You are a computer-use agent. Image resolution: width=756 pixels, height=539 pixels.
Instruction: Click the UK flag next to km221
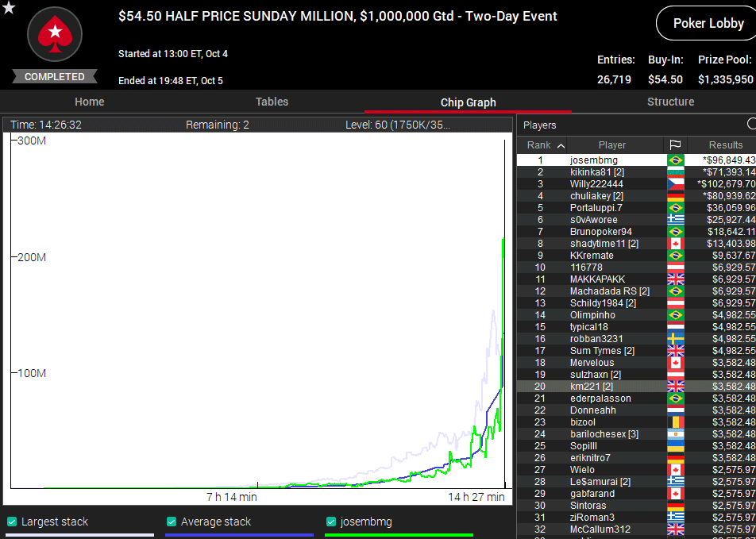click(676, 386)
